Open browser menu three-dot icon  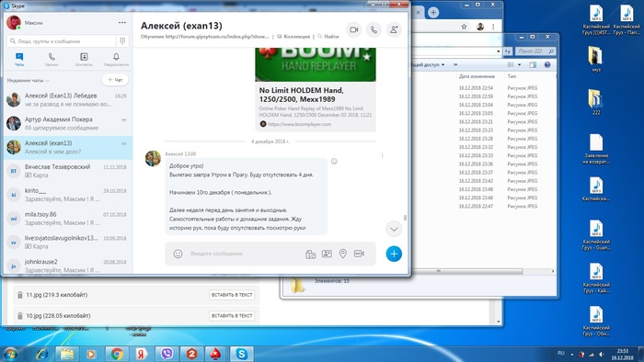tap(493, 27)
